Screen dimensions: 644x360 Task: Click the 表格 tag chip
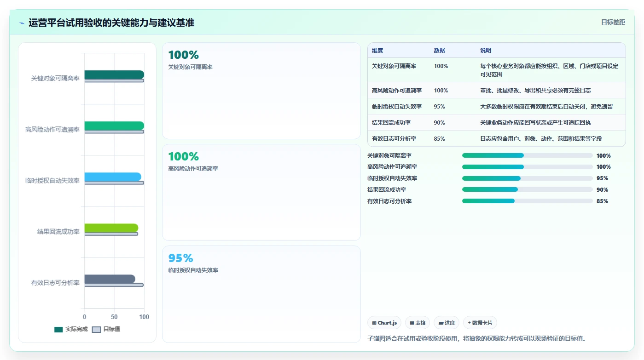[x=418, y=323]
